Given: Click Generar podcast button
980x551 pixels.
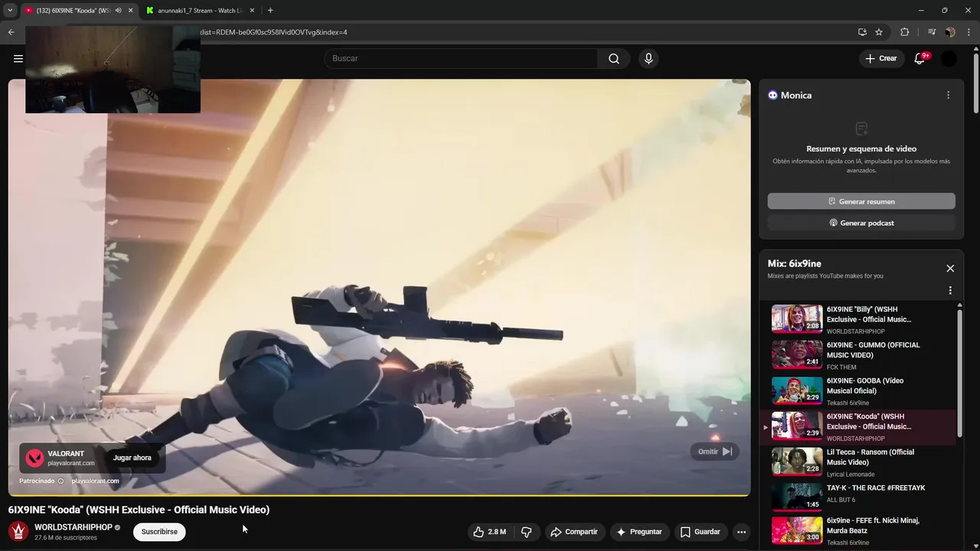Looking at the screenshot, I should click(861, 223).
